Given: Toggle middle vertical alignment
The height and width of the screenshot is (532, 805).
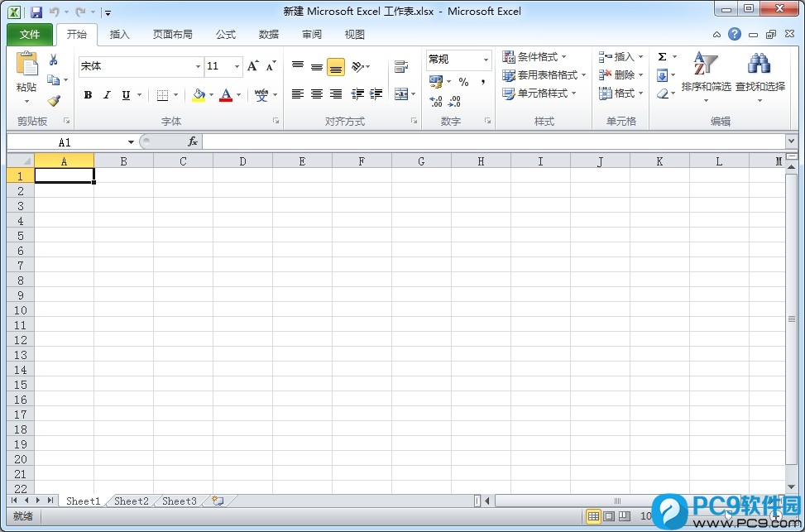Looking at the screenshot, I should (317, 67).
